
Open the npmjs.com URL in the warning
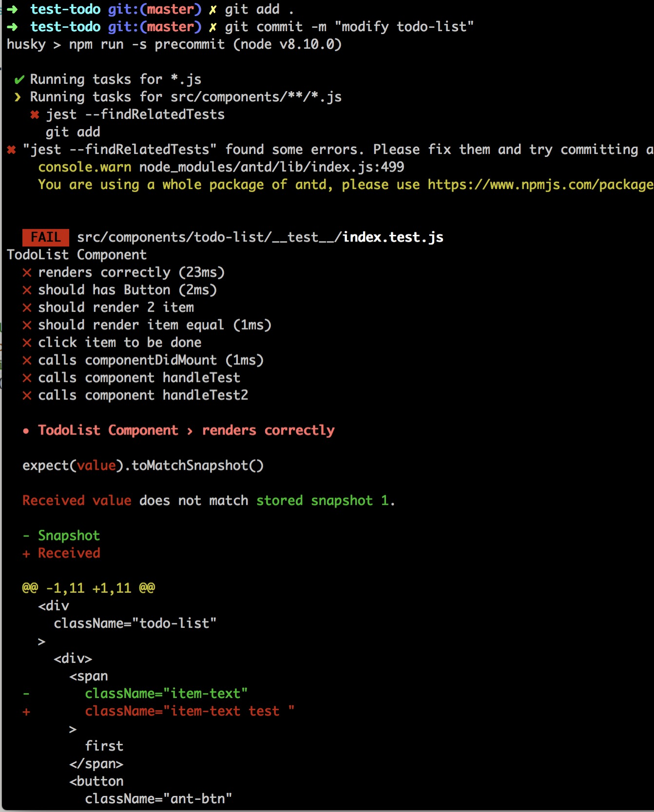540,185
